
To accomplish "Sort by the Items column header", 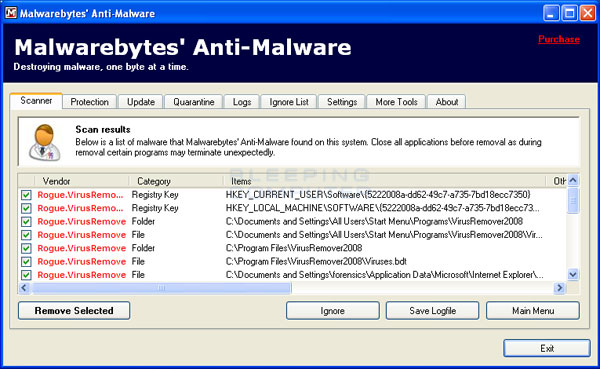I will pos(384,181).
